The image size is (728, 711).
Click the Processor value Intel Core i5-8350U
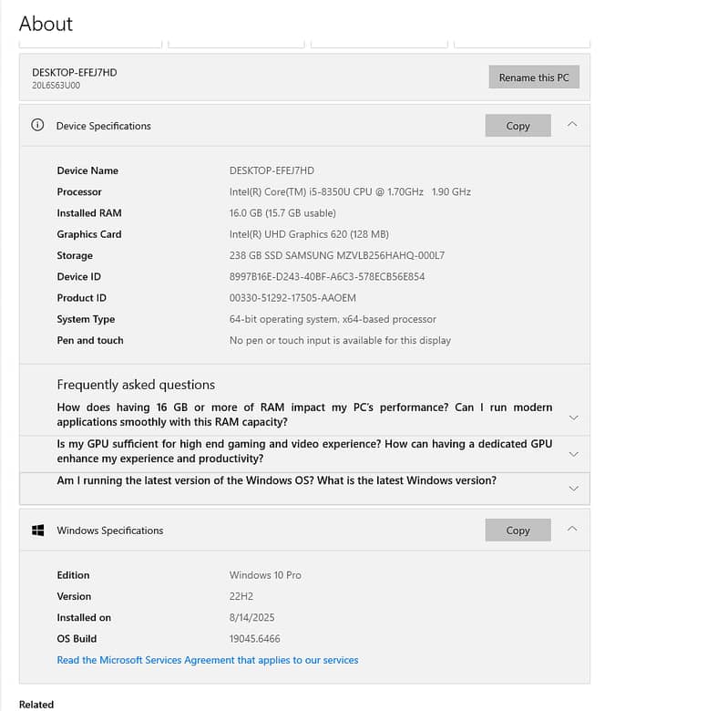350,192
